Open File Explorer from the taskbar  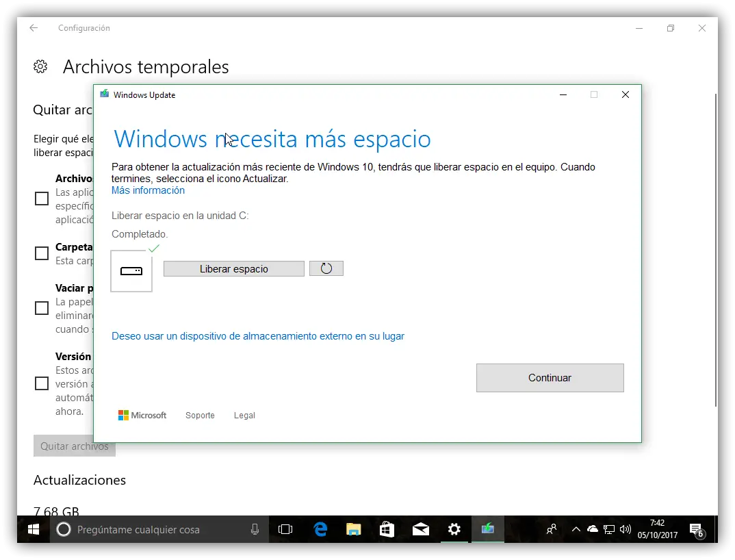pos(353,529)
